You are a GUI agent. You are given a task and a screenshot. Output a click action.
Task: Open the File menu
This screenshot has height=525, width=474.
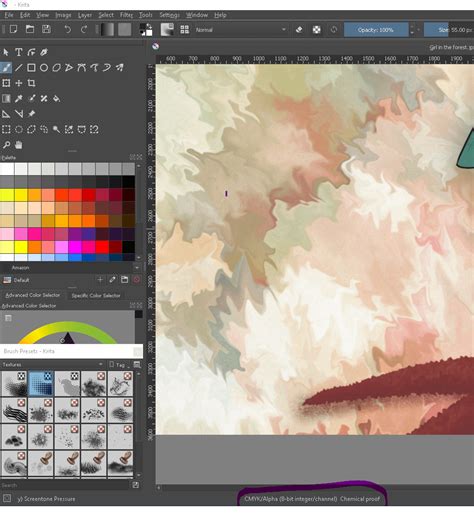point(8,15)
